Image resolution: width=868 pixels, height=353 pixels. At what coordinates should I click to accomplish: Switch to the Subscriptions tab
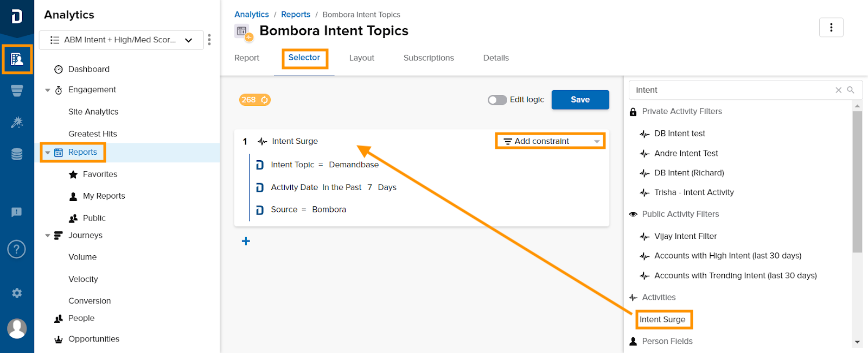pyautogui.click(x=429, y=58)
